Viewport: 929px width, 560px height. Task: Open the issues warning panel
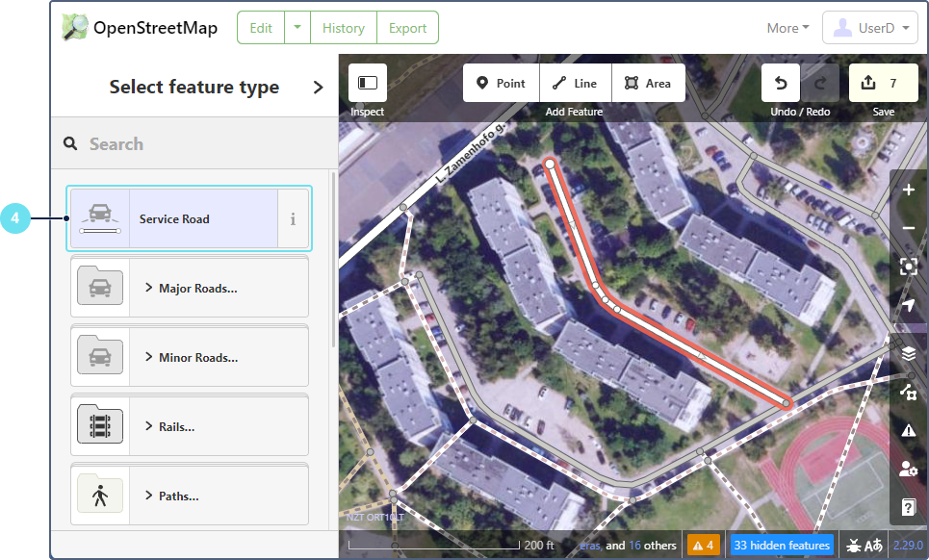click(909, 430)
